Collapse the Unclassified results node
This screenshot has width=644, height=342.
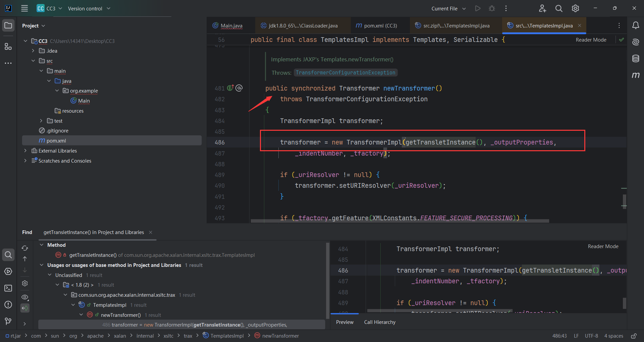click(x=50, y=275)
